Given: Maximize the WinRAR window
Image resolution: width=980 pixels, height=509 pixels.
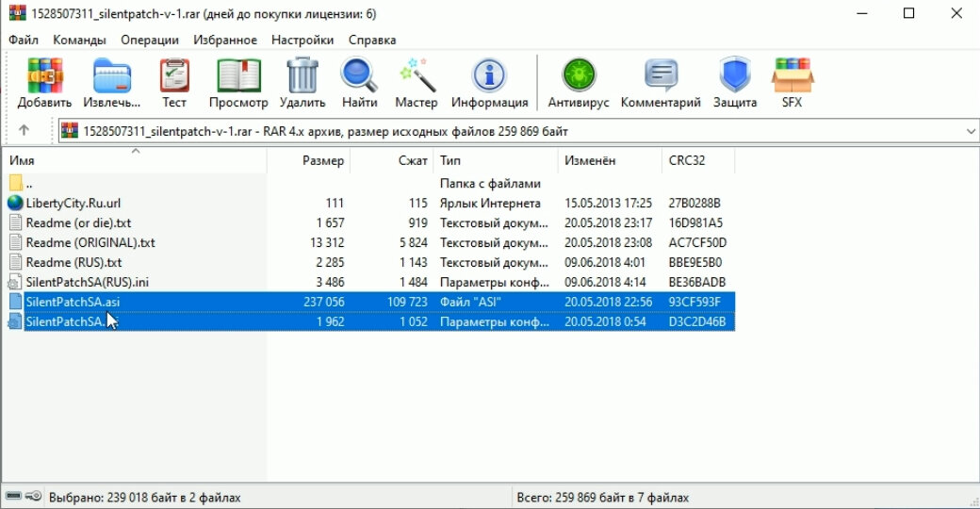Looking at the screenshot, I should pyautogui.click(x=908, y=13).
